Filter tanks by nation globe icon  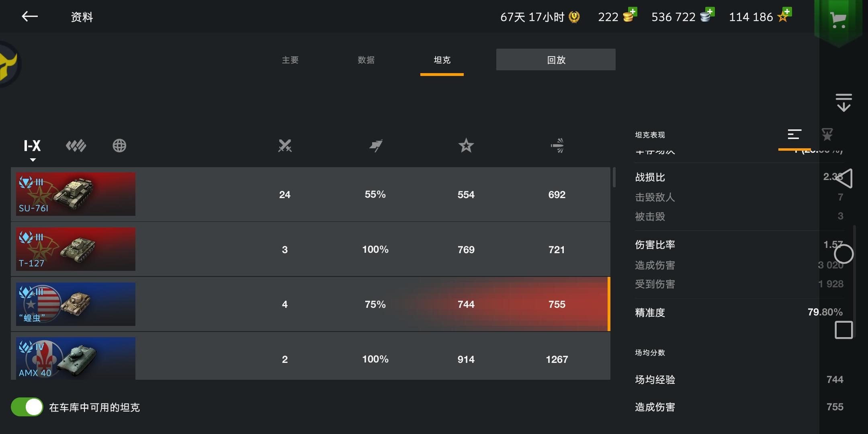(x=119, y=145)
